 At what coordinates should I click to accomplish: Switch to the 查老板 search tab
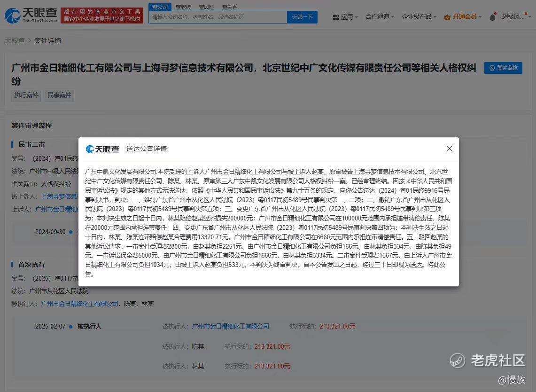coord(183,7)
